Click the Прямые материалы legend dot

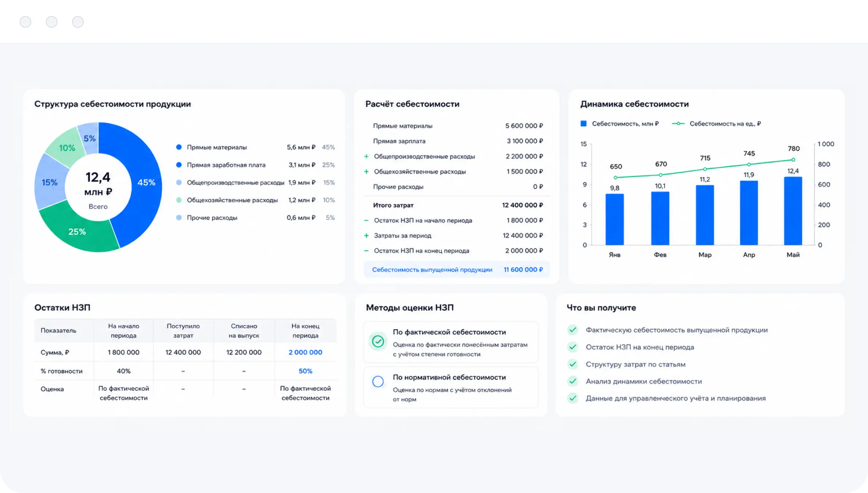click(x=179, y=147)
